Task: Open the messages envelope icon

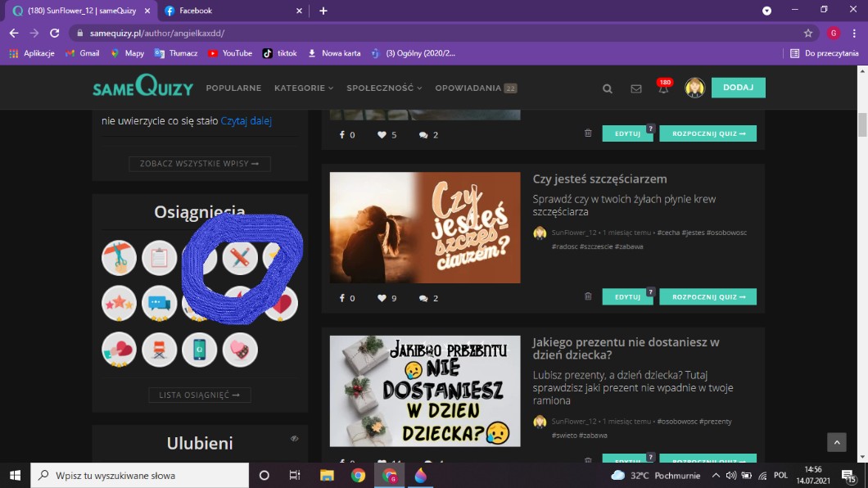Action: (x=636, y=88)
